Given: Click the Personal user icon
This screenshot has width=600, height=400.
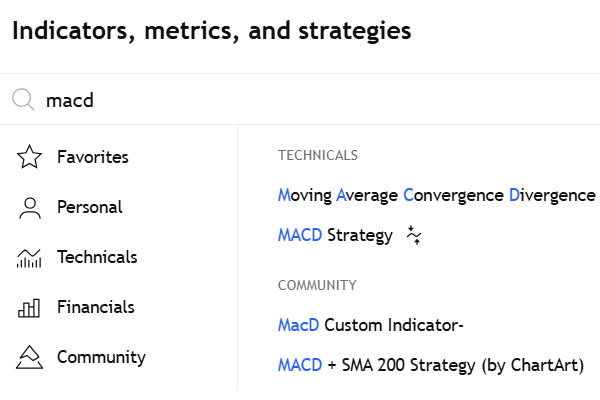Looking at the screenshot, I should [30, 207].
